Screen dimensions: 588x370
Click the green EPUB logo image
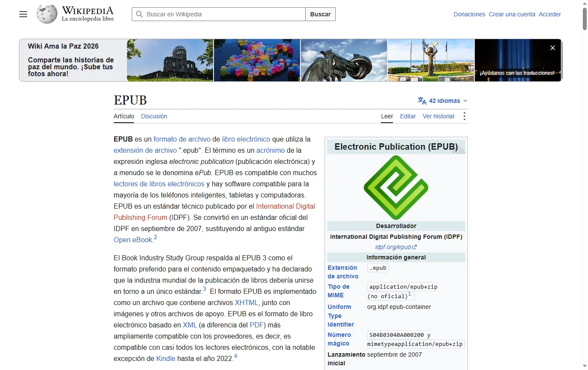click(x=396, y=188)
